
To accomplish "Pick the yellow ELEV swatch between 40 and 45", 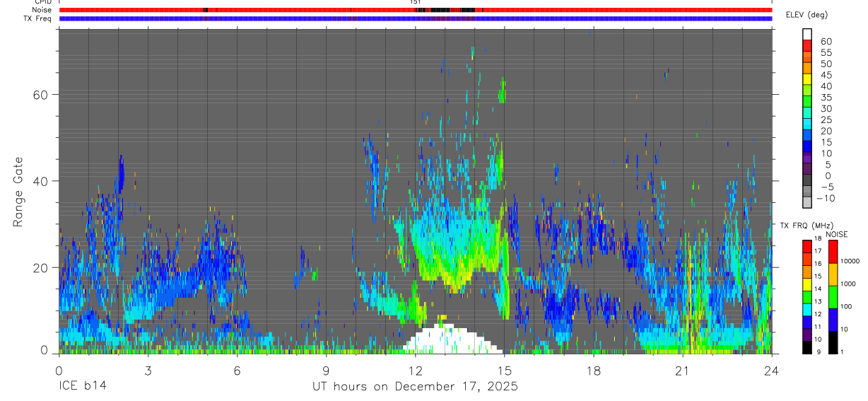I will [807, 80].
